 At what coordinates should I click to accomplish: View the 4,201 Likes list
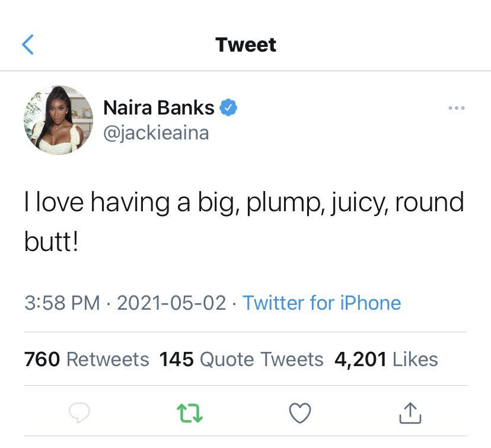click(x=386, y=359)
